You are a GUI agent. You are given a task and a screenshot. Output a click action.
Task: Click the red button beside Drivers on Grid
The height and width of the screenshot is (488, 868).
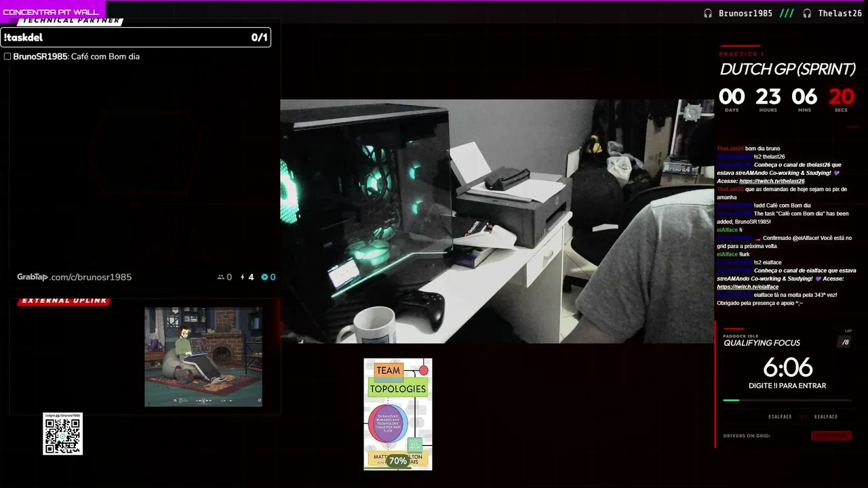click(x=831, y=436)
